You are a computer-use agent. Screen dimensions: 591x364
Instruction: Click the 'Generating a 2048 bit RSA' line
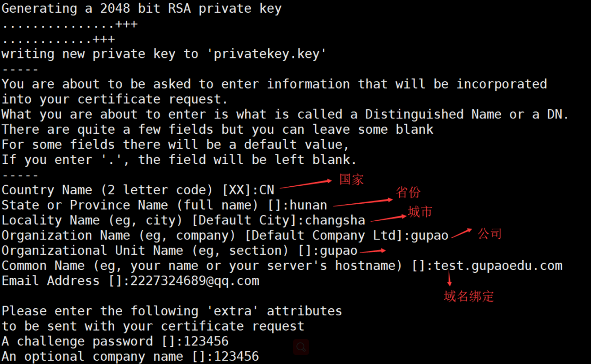coord(141,8)
